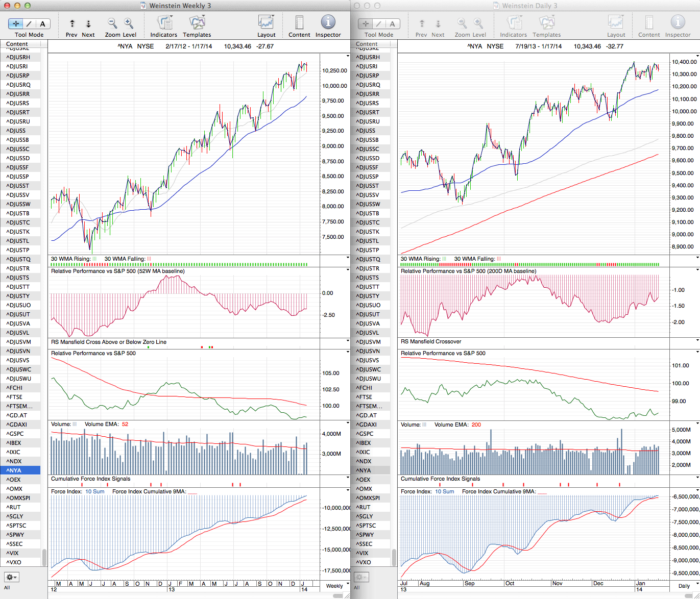
Task: Select ^GSPC in the Daily content list
Action: (x=366, y=434)
